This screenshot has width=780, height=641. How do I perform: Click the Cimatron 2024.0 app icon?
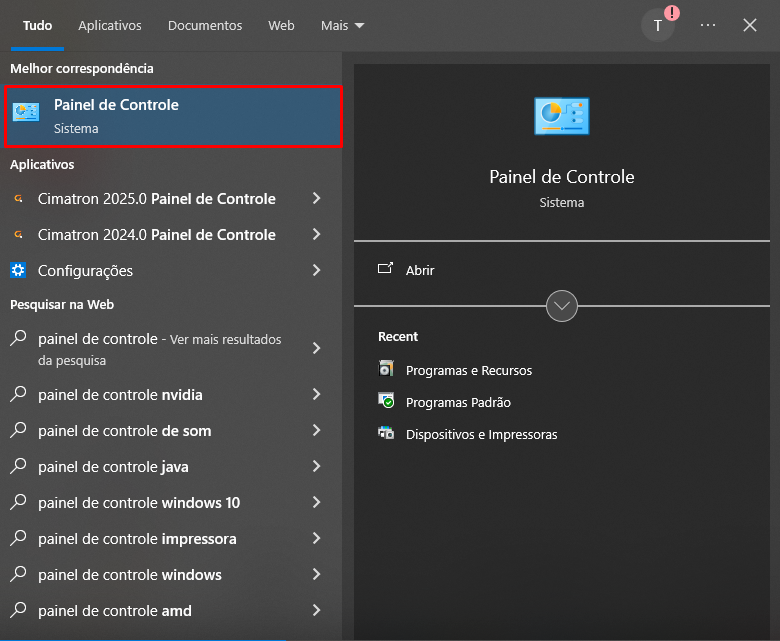pos(18,234)
